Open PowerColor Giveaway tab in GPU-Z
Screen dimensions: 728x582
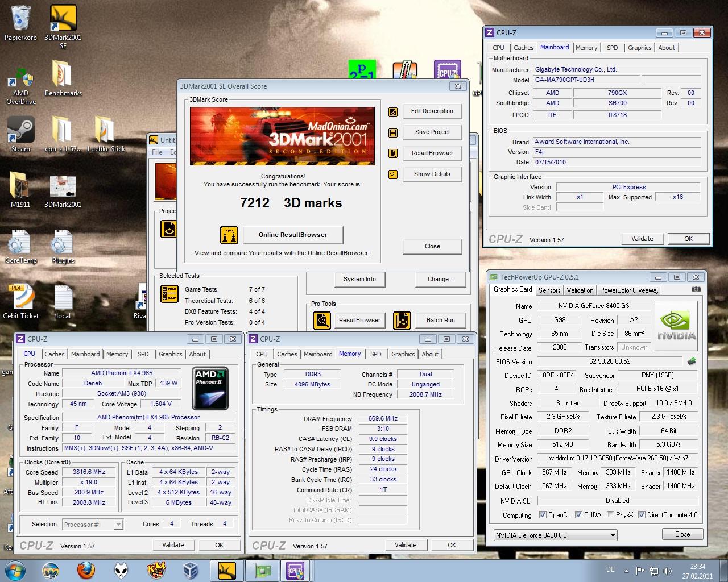point(630,290)
